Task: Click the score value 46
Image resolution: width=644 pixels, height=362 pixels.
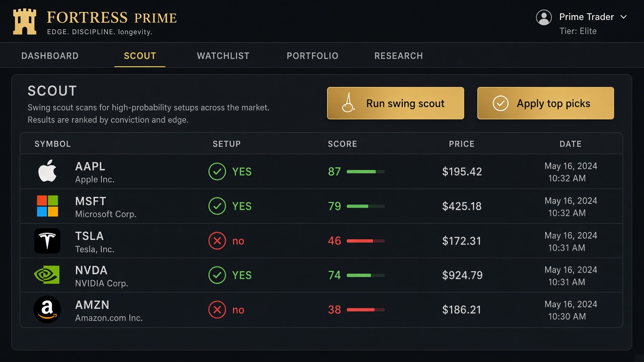Action: [335, 241]
